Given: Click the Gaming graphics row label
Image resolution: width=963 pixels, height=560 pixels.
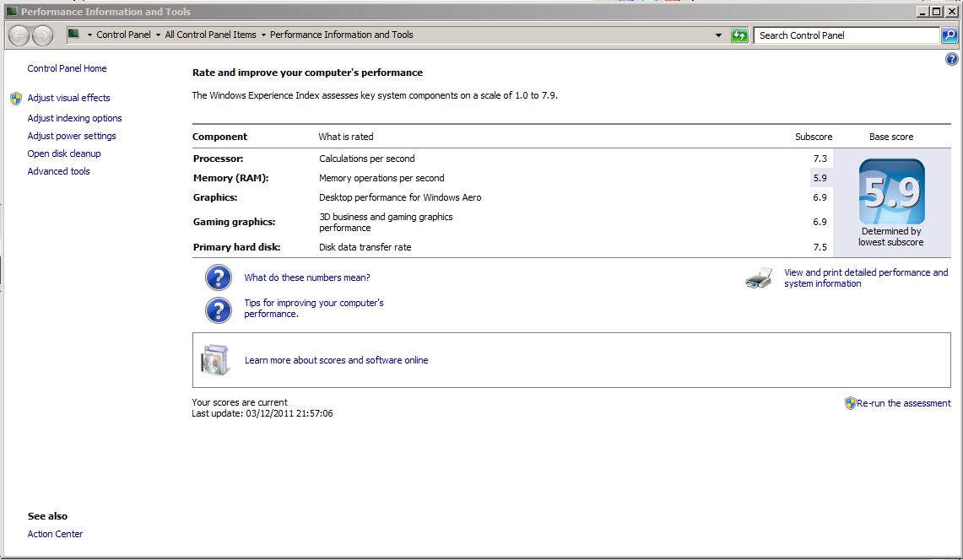Looking at the screenshot, I should click(234, 223).
